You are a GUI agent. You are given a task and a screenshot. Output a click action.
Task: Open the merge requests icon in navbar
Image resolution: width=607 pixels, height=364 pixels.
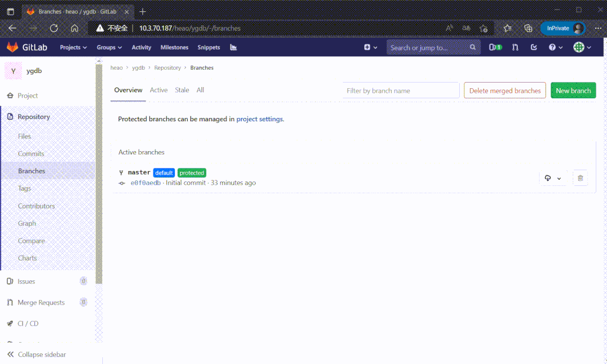tap(515, 47)
